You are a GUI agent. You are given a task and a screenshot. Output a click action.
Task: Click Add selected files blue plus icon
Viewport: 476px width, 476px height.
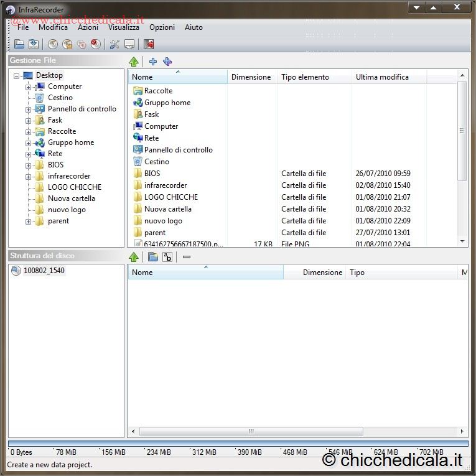(153, 62)
